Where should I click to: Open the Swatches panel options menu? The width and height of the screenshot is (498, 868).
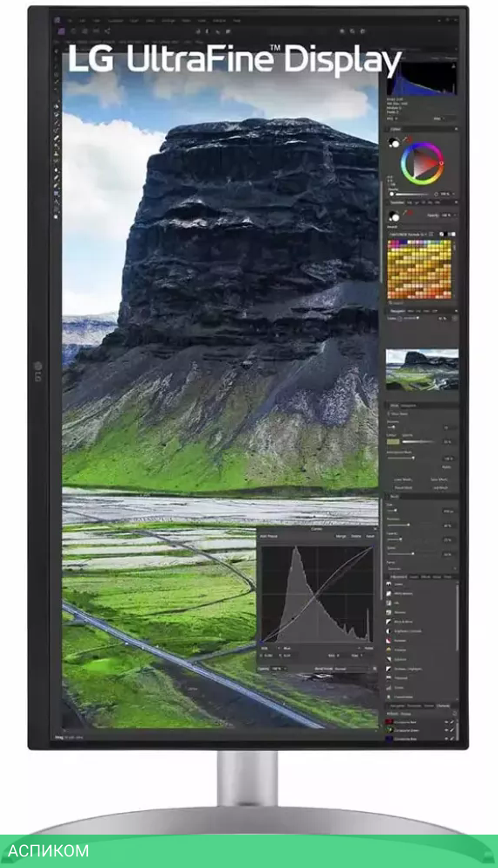456,203
